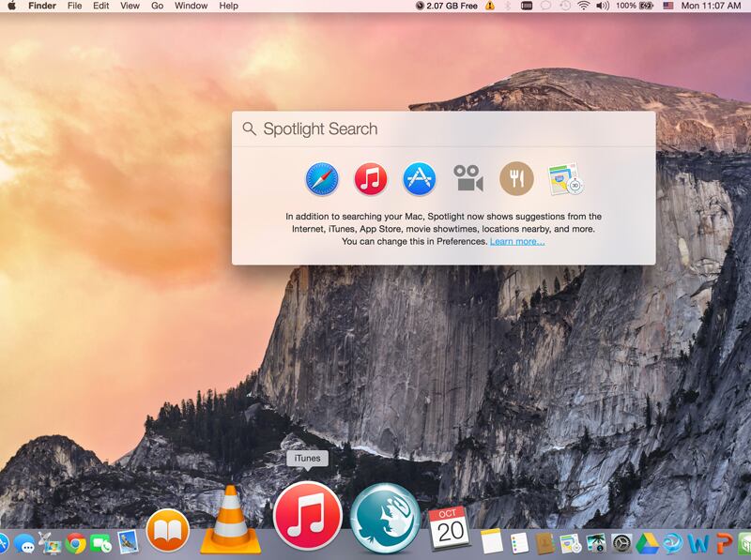
Task: Open Google Chrome from the Dock
Action: tap(76, 542)
